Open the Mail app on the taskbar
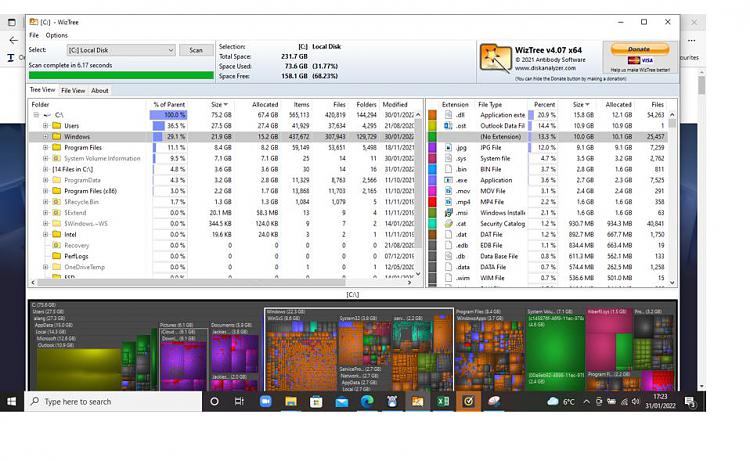Screen dimensions: 750x461 click(x=342, y=402)
